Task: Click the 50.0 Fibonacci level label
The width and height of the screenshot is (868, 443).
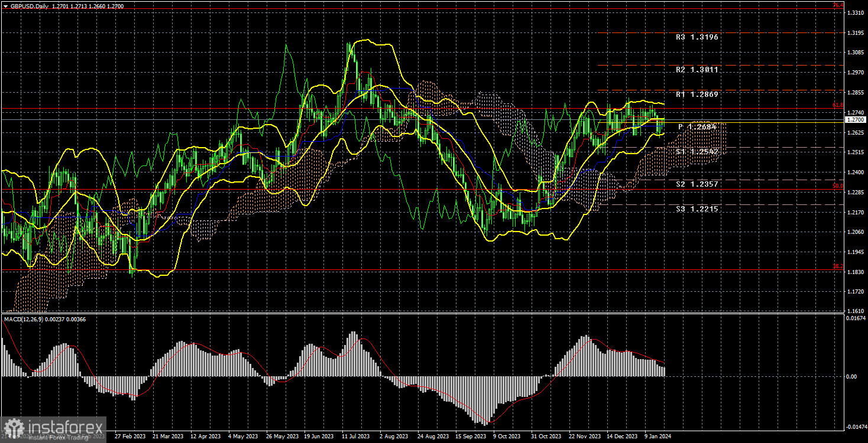Action: pyautogui.click(x=838, y=186)
